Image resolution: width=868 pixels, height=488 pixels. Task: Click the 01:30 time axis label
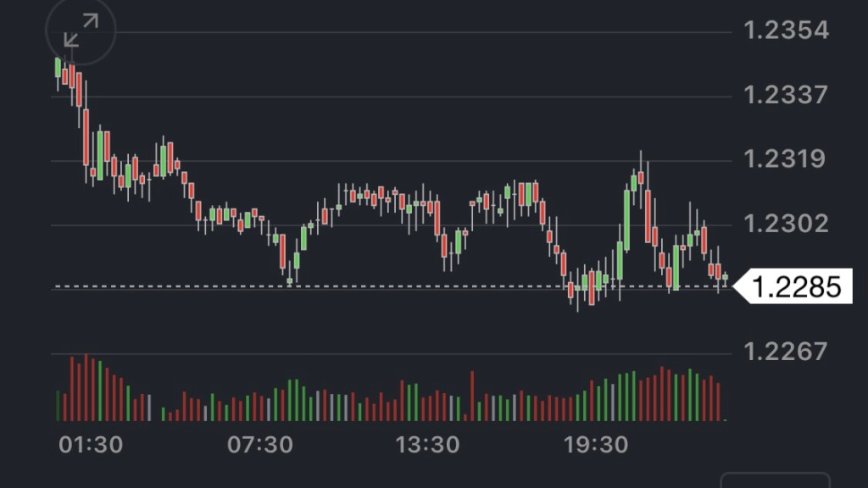91,444
